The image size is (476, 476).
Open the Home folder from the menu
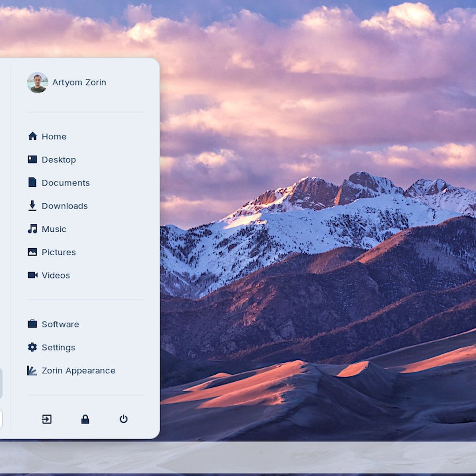click(x=54, y=137)
